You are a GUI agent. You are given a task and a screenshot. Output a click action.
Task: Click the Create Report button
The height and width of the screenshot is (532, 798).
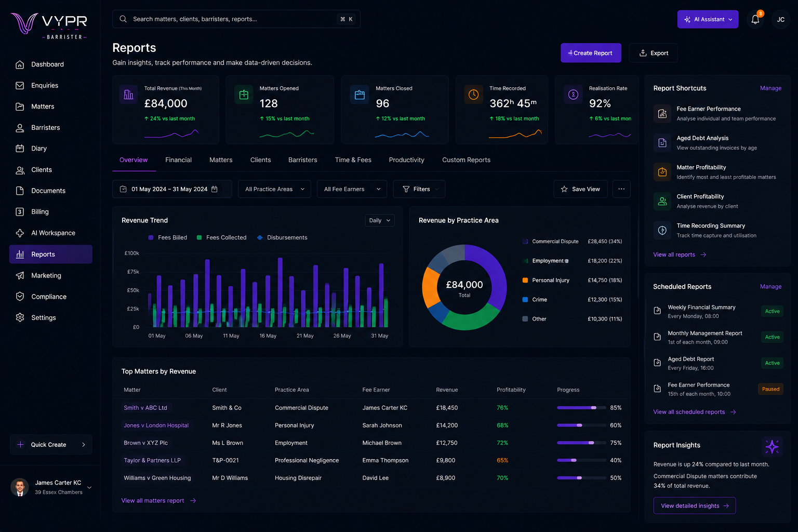591,53
